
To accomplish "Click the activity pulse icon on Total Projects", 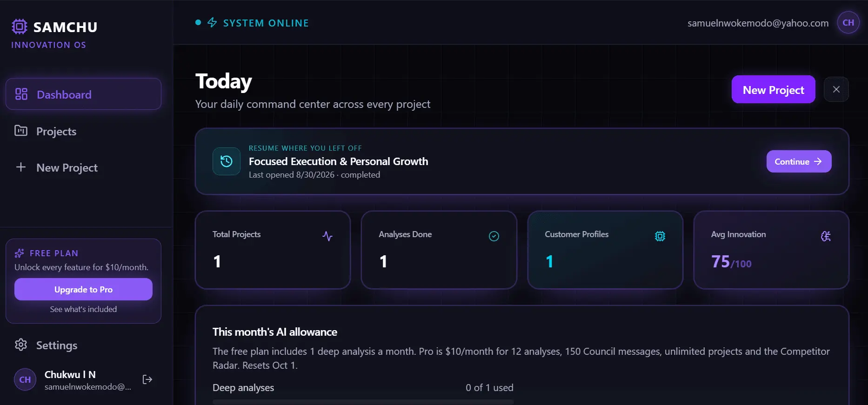I will [x=327, y=236].
